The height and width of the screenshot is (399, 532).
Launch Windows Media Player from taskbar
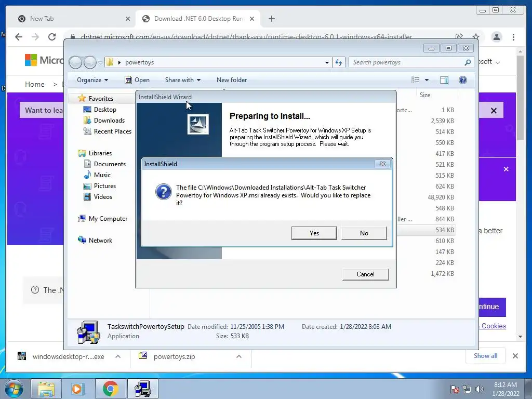point(78,389)
